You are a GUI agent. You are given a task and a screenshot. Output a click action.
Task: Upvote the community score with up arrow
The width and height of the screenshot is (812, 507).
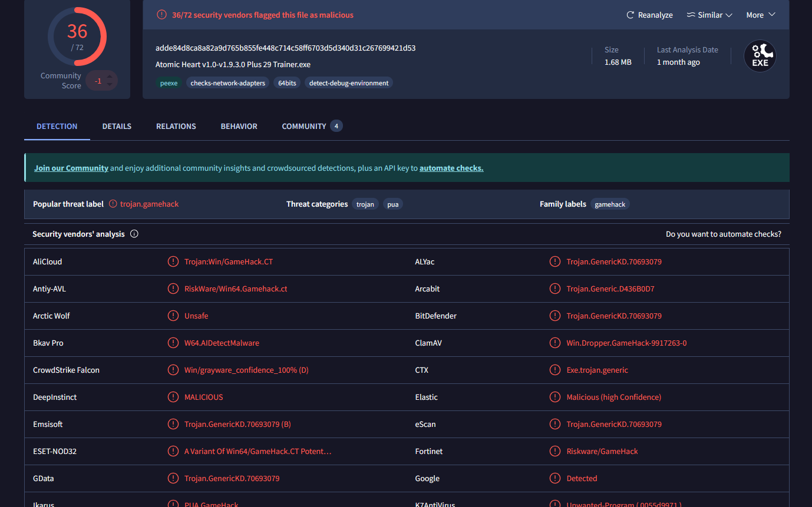coord(110,76)
